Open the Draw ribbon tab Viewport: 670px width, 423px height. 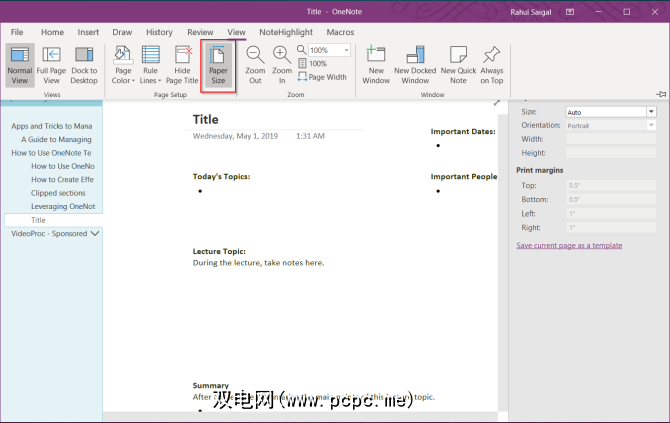click(122, 32)
